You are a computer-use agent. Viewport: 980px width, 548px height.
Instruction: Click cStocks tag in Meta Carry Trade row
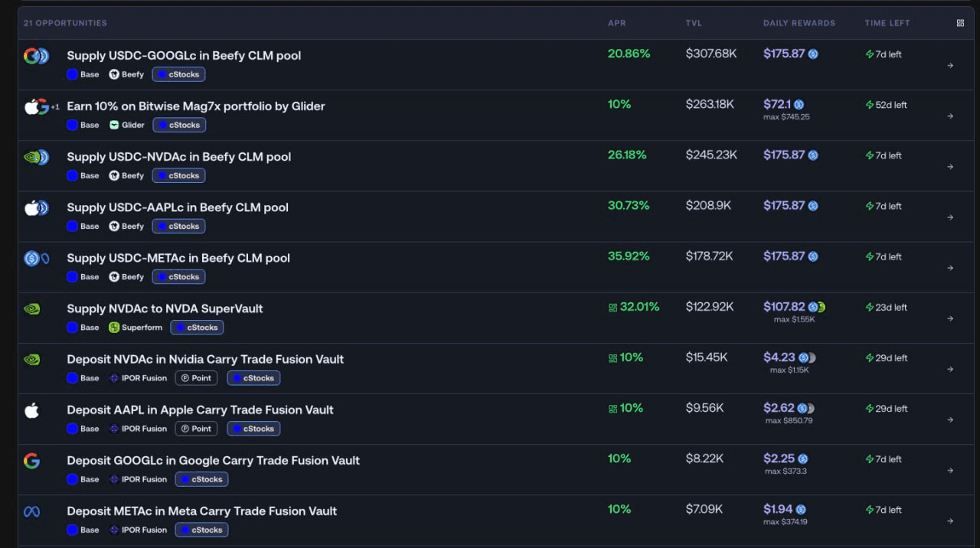point(201,530)
